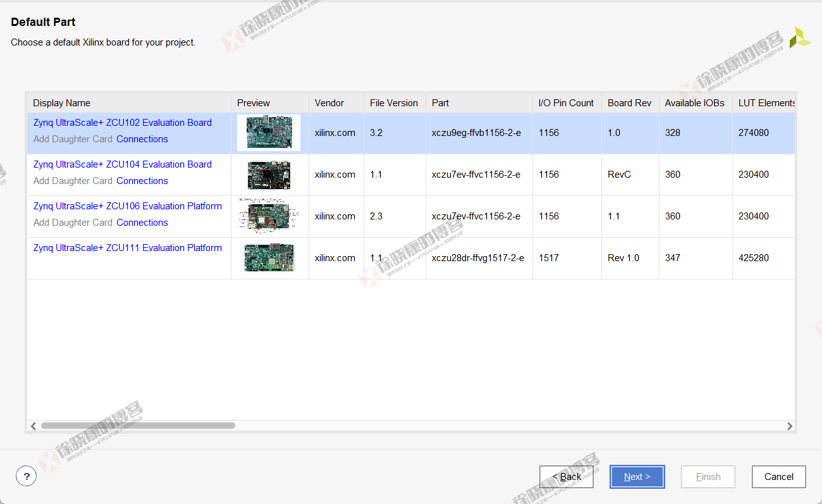The image size is (822, 504).
Task: Sort by I/O Pin Count column header
Action: click(567, 103)
